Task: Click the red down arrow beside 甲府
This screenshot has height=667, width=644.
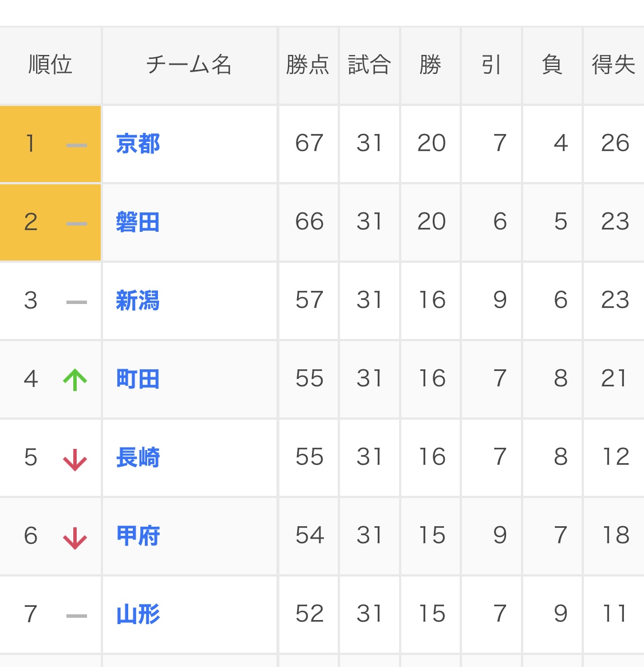Action: (75, 538)
